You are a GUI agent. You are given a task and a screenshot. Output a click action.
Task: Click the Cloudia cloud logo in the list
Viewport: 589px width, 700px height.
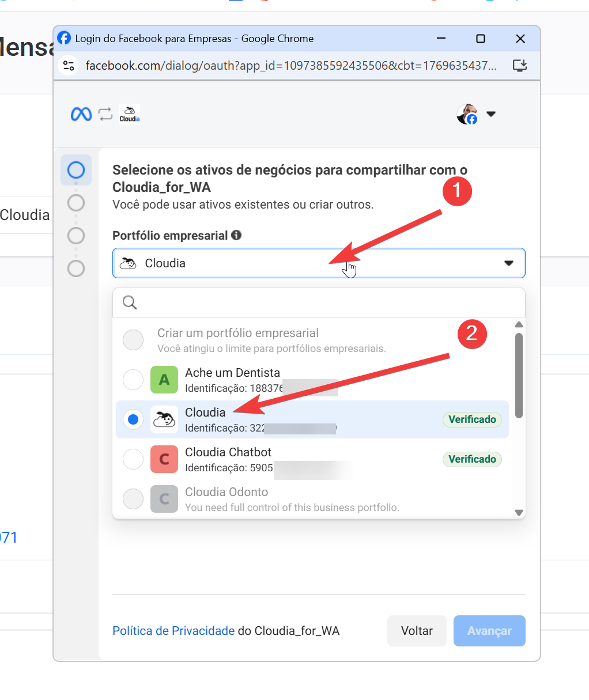tap(164, 419)
